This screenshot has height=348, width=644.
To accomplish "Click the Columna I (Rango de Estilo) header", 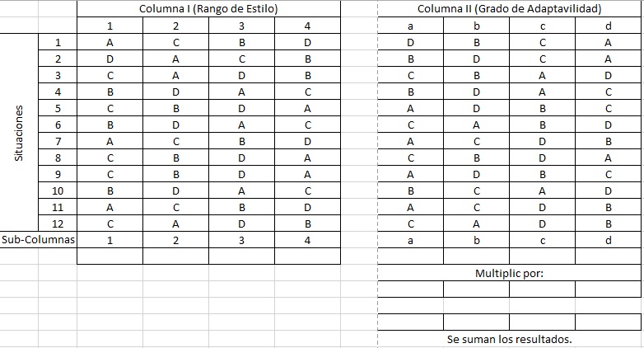I will pyautogui.click(x=208, y=9).
